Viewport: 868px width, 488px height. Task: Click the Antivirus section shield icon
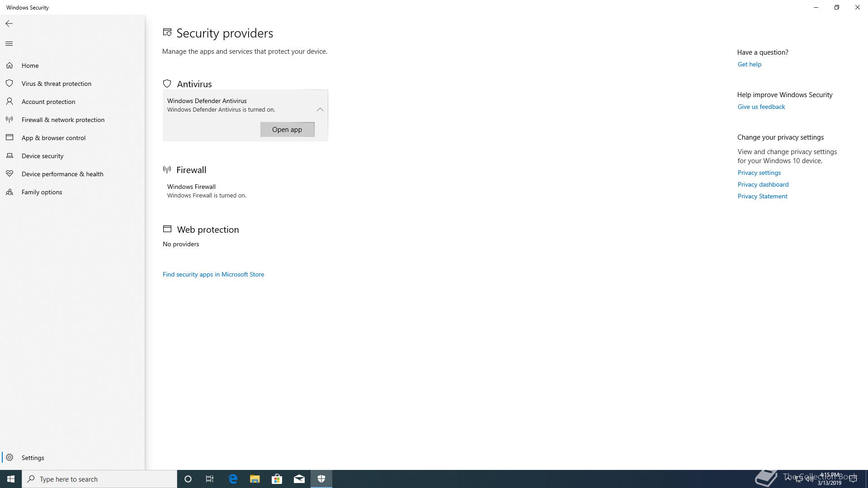(167, 84)
